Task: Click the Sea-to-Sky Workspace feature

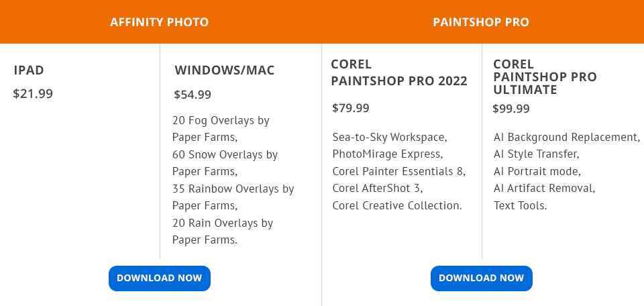Action: pos(390,138)
